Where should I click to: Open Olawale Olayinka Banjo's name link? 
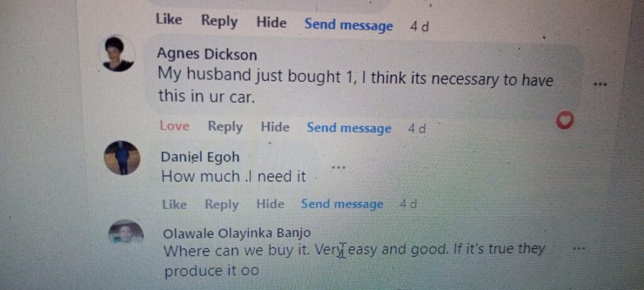click(237, 233)
